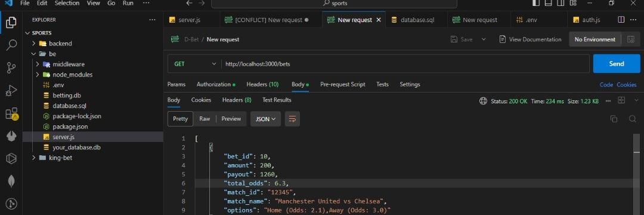Select Preview response view
This screenshot has height=215, width=644.
(231, 119)
